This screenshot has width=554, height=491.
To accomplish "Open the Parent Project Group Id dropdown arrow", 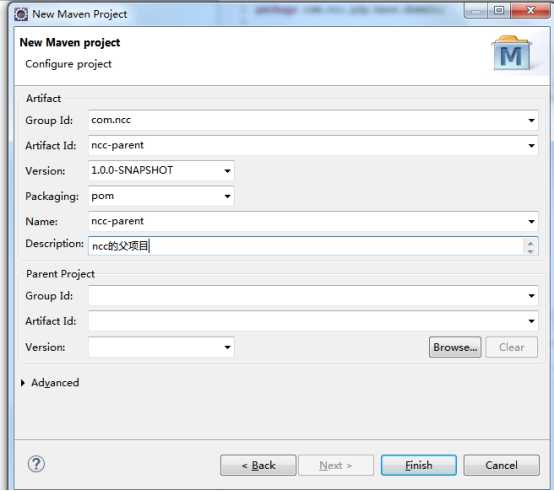I will click(x=531, y=296).
